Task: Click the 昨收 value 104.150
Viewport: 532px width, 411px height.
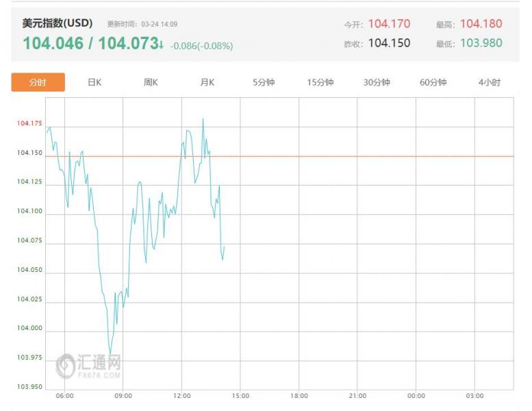Action: [389, 43]
